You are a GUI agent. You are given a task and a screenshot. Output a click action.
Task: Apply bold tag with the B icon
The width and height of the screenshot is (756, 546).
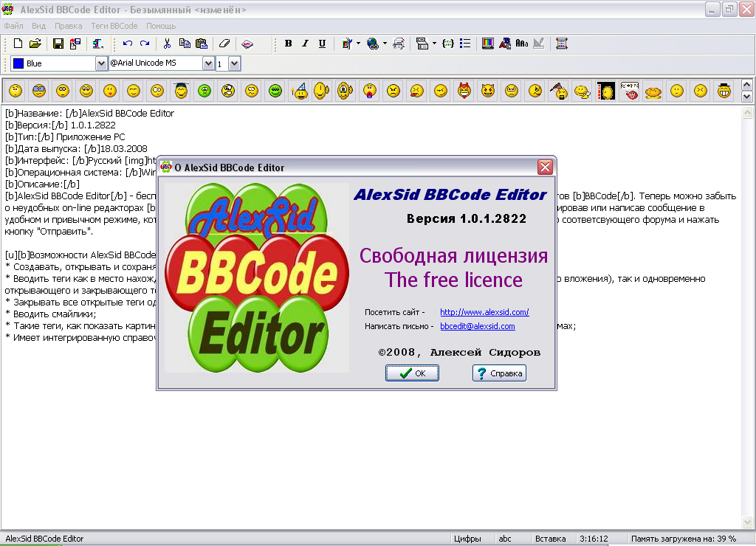click(289, 44)
